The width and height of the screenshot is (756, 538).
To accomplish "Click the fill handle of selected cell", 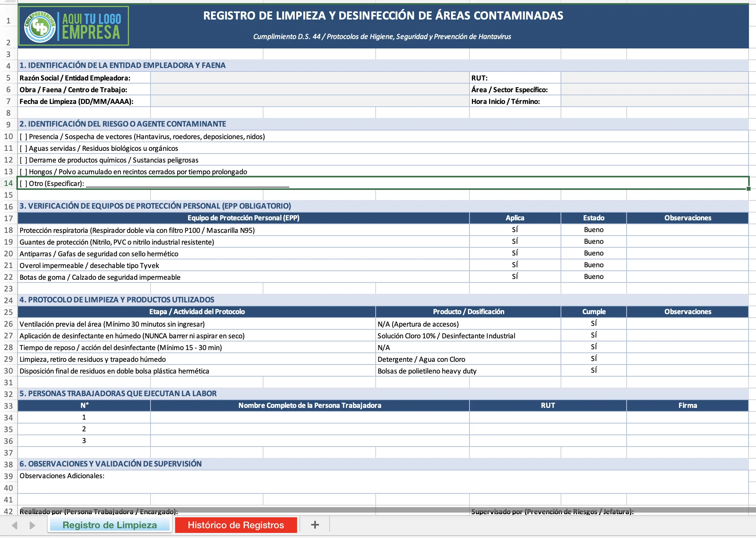I will click(748, 189).
